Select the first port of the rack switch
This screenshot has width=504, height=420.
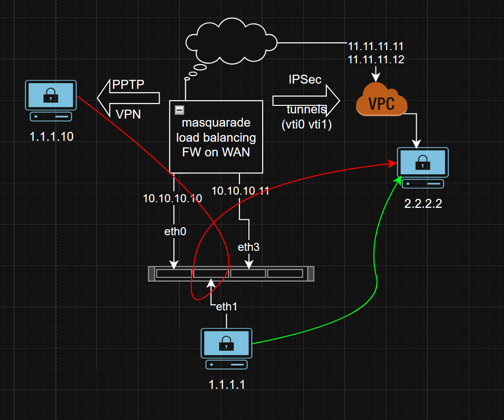pyautogui.click(x=174, y=274)
